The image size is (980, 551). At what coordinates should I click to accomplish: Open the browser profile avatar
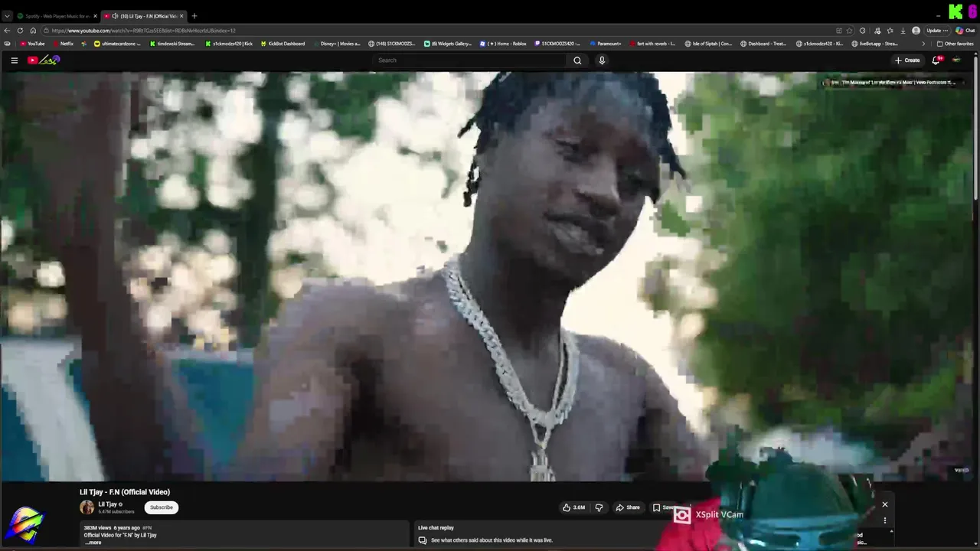(916, 31)
